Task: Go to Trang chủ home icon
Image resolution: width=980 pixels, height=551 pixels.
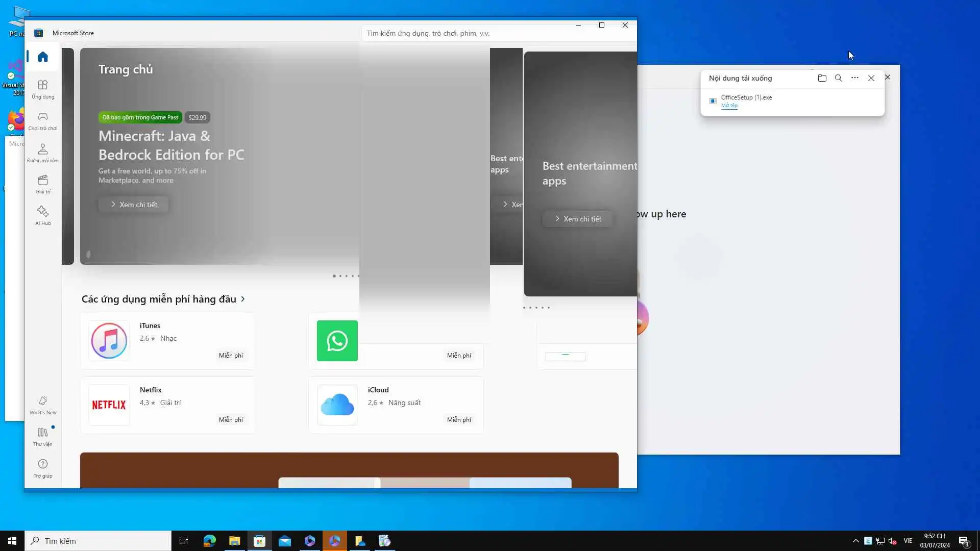Action: [x=43, y=57]
